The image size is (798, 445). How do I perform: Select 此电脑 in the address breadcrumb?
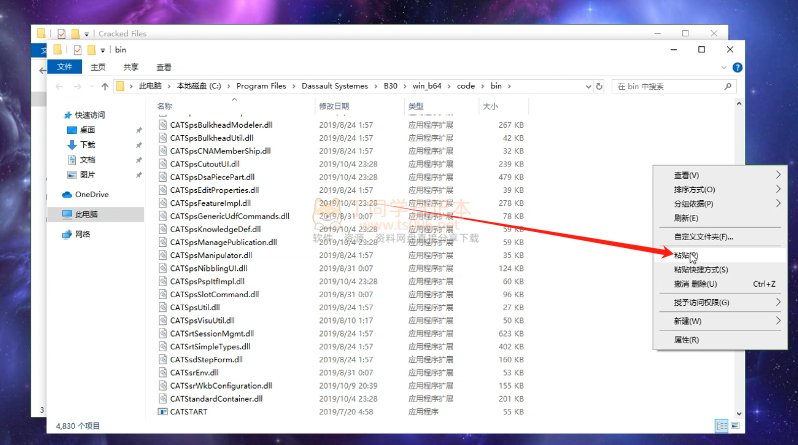pos(150,86)
